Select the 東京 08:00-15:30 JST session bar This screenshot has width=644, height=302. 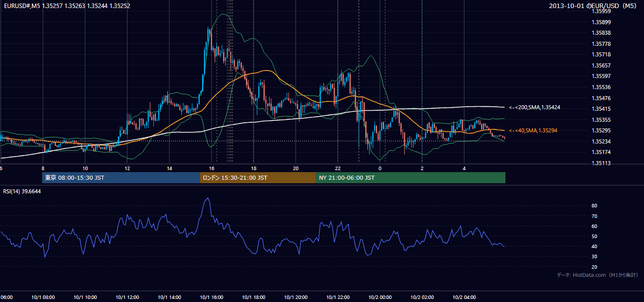(121, 178)
